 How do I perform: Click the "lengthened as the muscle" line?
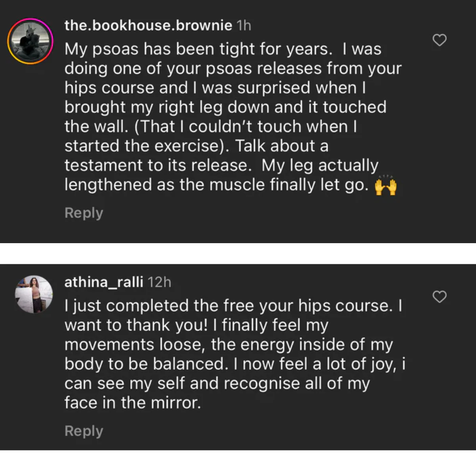[217, 185]
